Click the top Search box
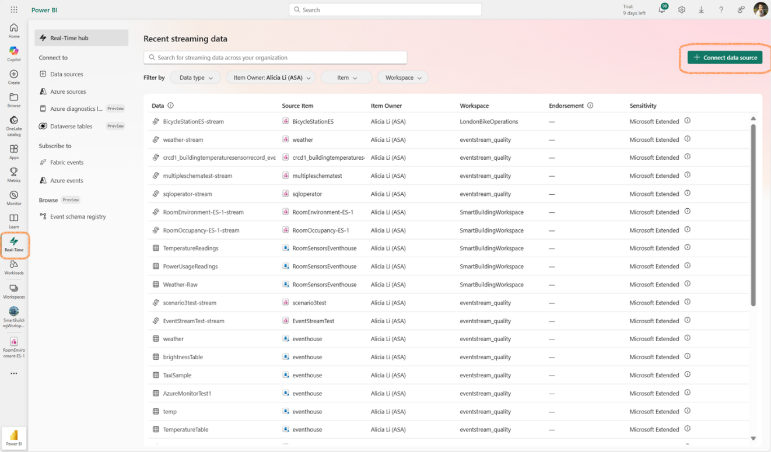The height and width of the screenshot is (452, 771). coord(385,9)
